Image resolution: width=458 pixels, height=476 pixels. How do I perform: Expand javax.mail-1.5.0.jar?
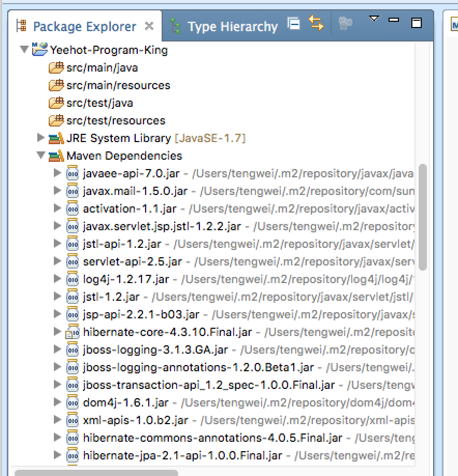[x=57, y=191]
